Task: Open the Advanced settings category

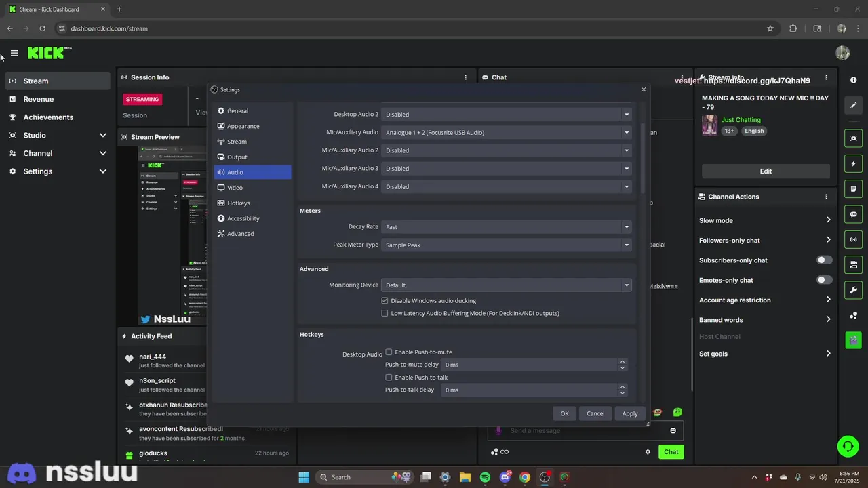Action: click(x=252, y=234)
